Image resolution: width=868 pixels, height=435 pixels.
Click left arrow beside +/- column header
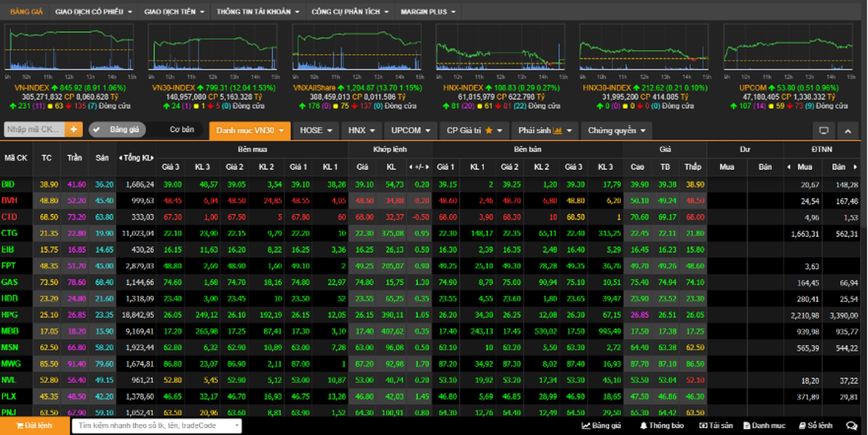(411, 167)
